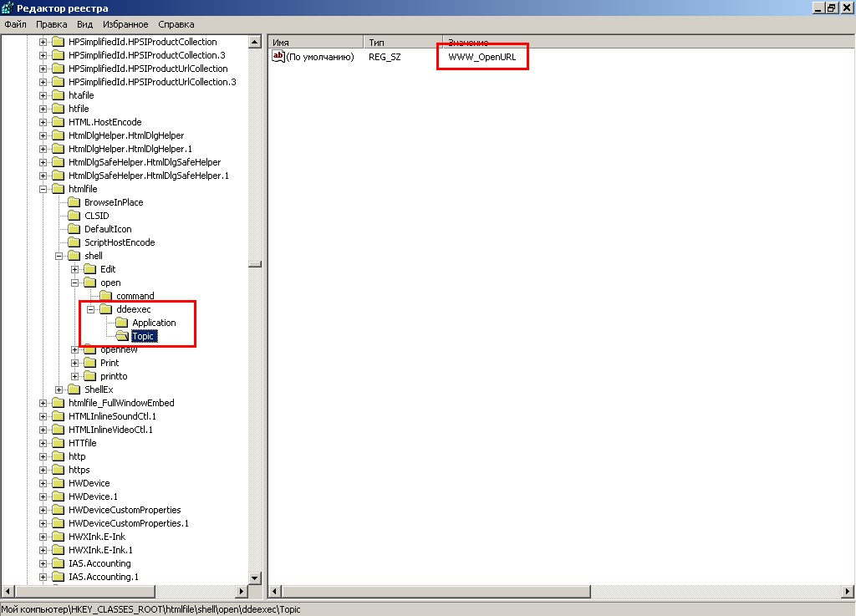
Task: Expand the ShellEx key
Action: point(59,389)
